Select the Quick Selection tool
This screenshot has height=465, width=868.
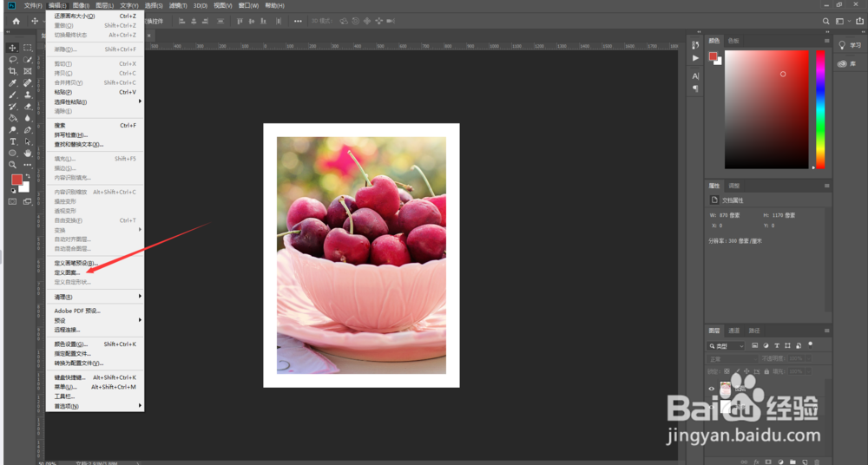click(x=28, y=60)
